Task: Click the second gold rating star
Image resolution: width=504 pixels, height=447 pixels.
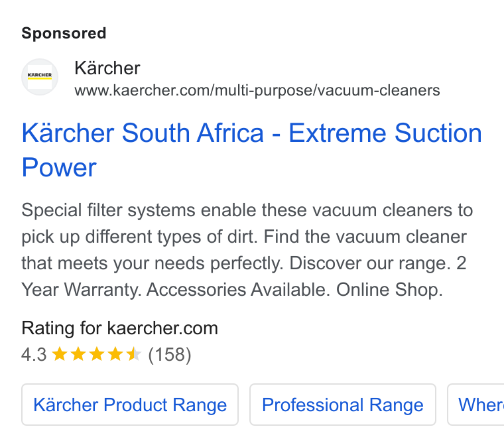Action: (x=78, y=354)
